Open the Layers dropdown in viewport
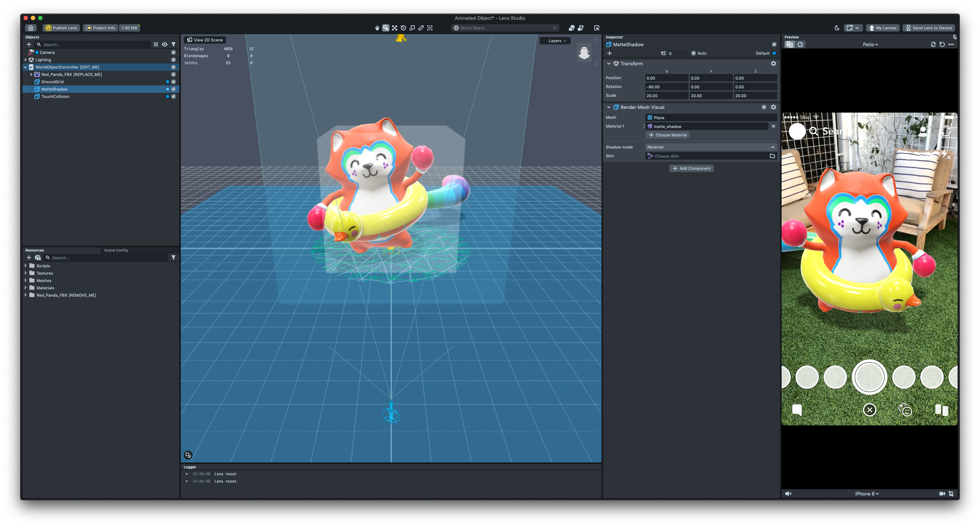 (x=555, y=41)
